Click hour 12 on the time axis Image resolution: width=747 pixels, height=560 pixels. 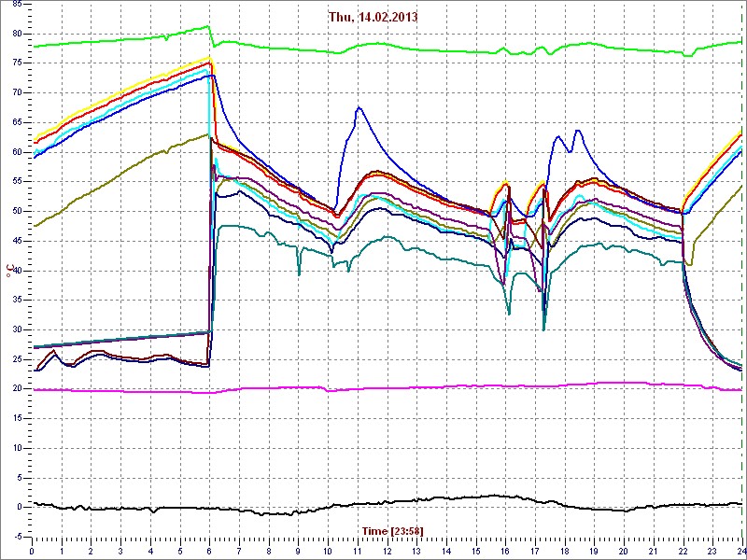coord(387,551)
